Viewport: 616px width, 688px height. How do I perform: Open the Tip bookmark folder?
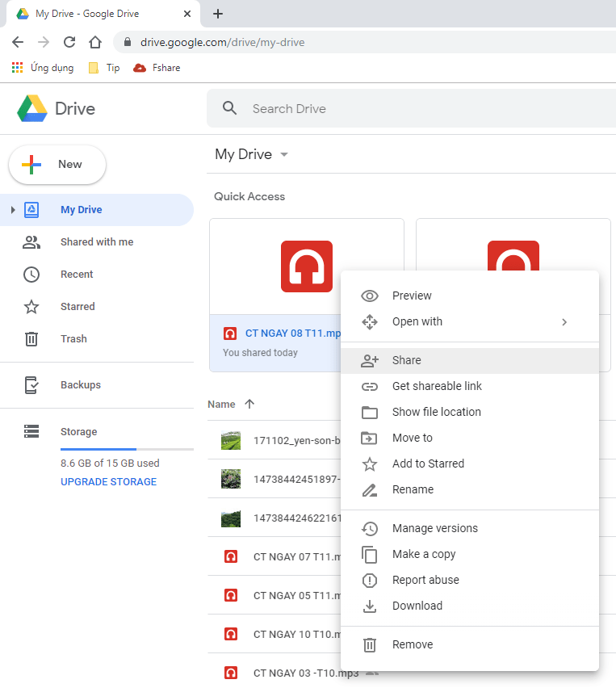(x=104, y=68)
